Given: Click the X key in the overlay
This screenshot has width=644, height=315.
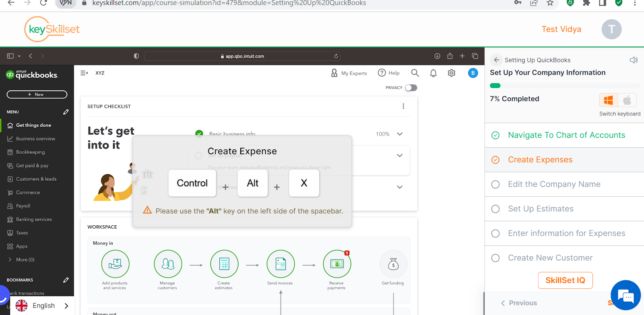Looking at the screenshot, I should coord(304,183).
